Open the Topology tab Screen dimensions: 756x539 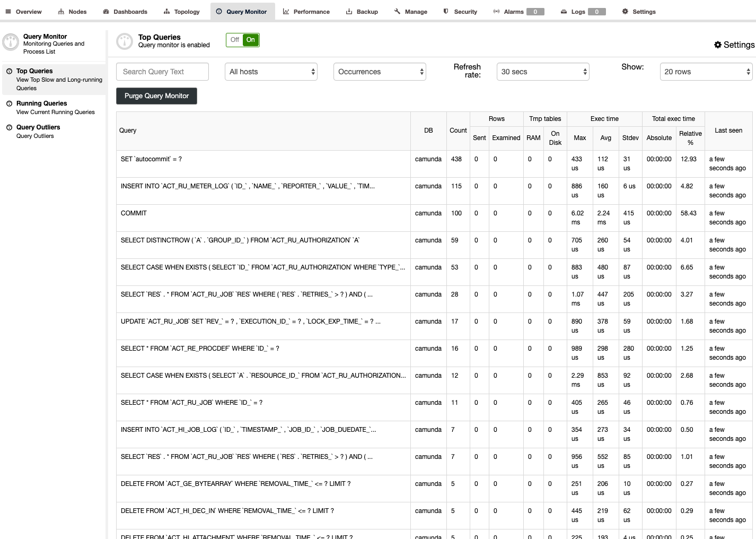click(182, 12)
